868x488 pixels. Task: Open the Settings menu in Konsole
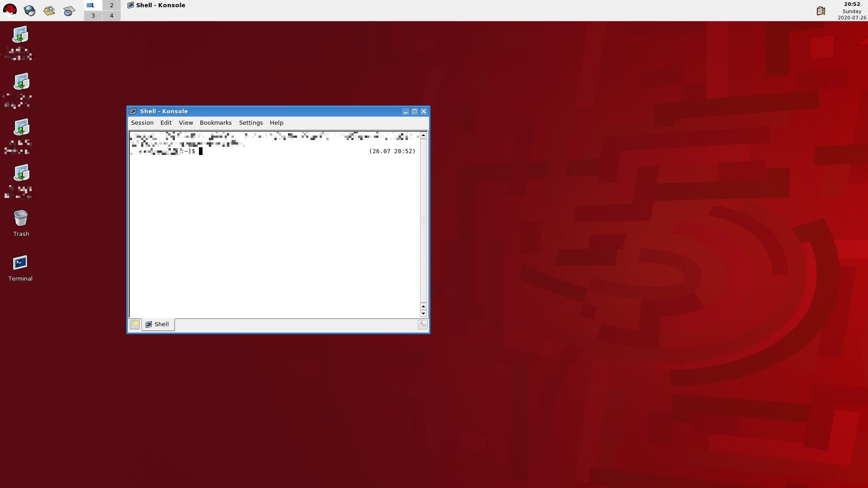pyautogui.click(x=250, y=123)
